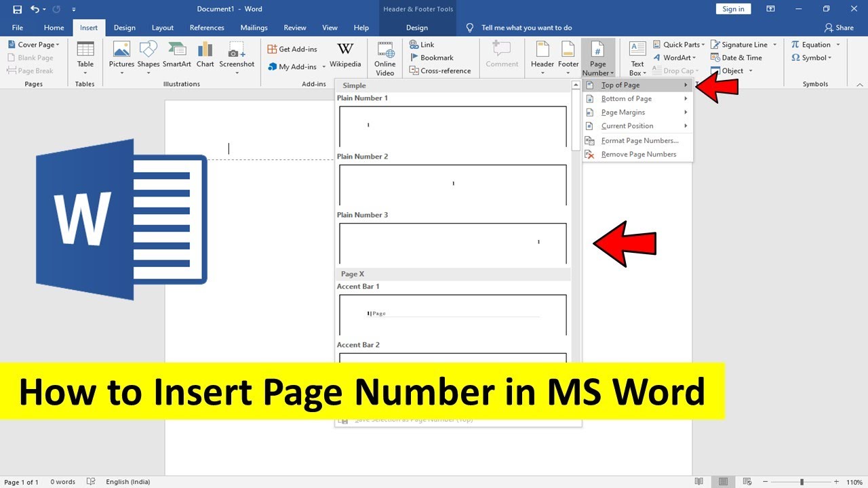Open the File tab

[x=18, y=28]
